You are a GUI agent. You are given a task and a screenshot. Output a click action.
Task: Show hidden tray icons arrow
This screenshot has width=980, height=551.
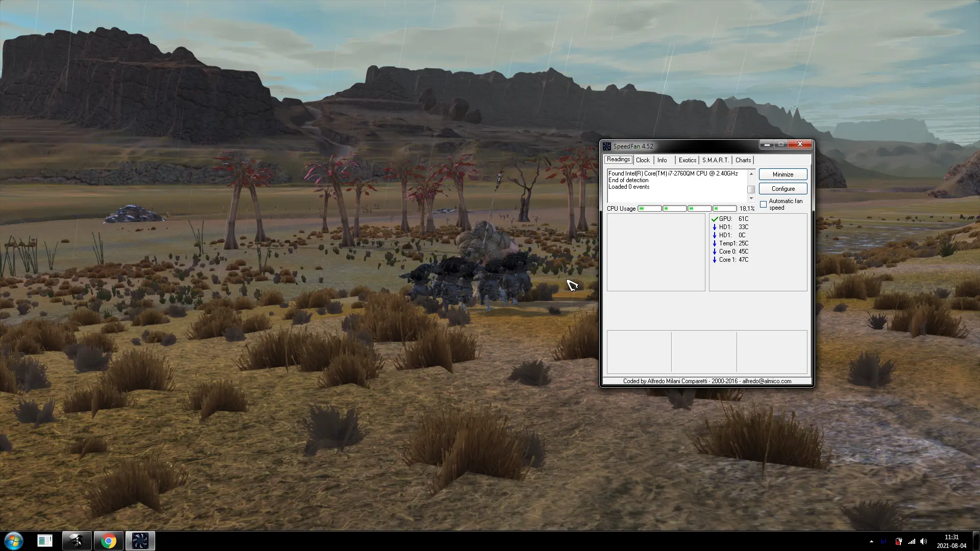pyautogui.click(x=871, y=542)
